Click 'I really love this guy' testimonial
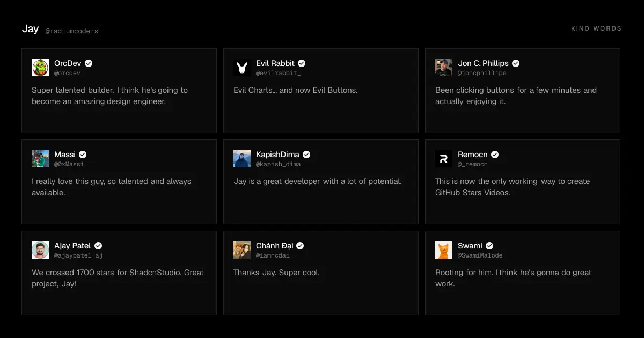 pyautogui.click(x=111, y=187)
